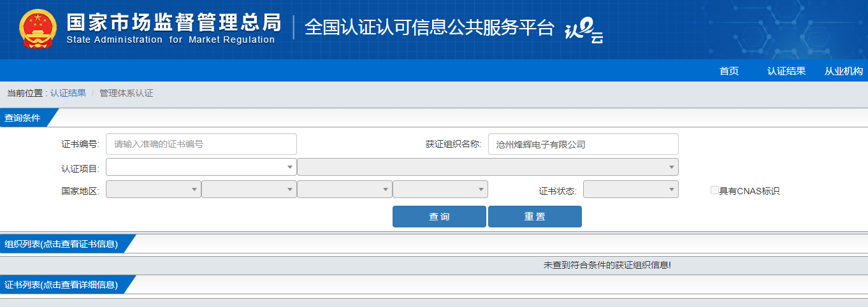Click the 全国认证认可信息公共服务平台 title

[430, 27]
